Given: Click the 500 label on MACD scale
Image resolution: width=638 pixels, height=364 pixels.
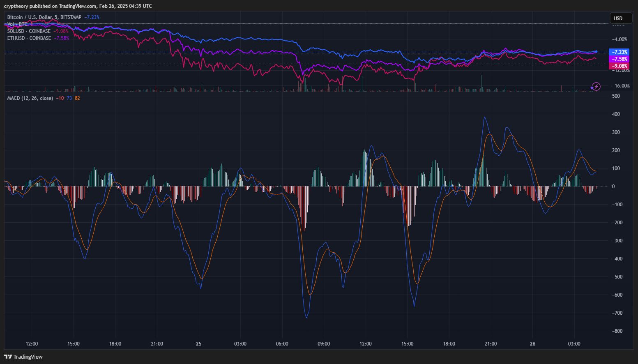Looking at the screenshot, I should click(x=616, y=96).
